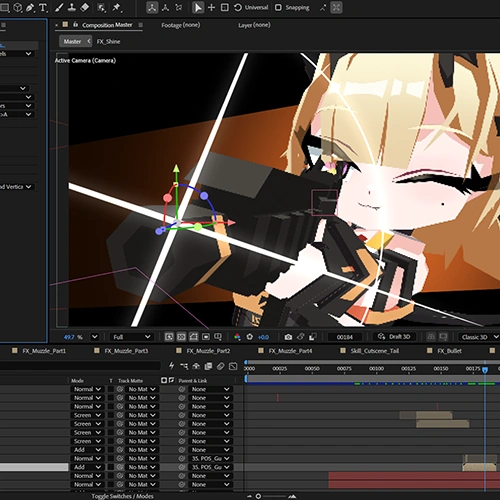
Task: Take a snapshot with camera icon
Action: coord(288,337)
